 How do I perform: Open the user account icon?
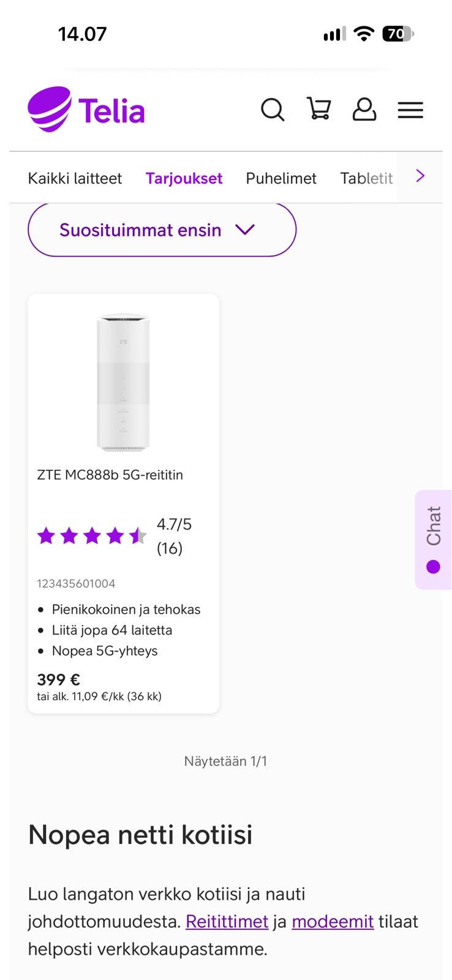[x=364, y=109]
